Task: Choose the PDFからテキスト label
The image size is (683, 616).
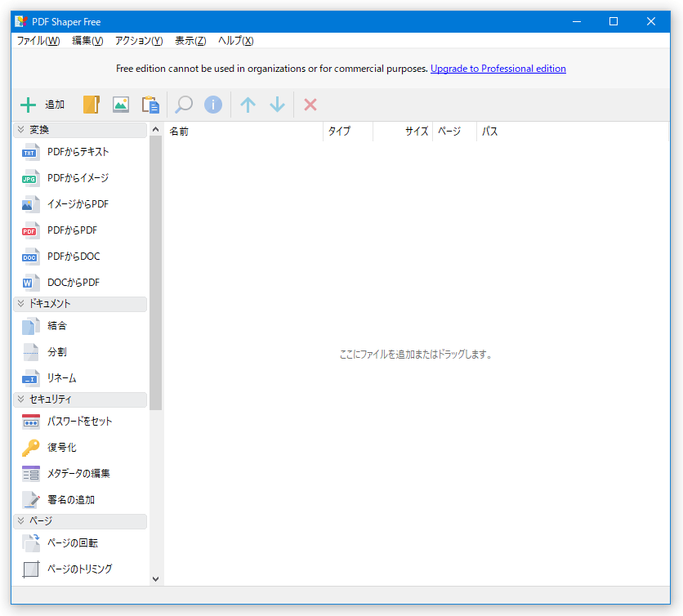Action: pyautogui.click(x=78, y=152)
